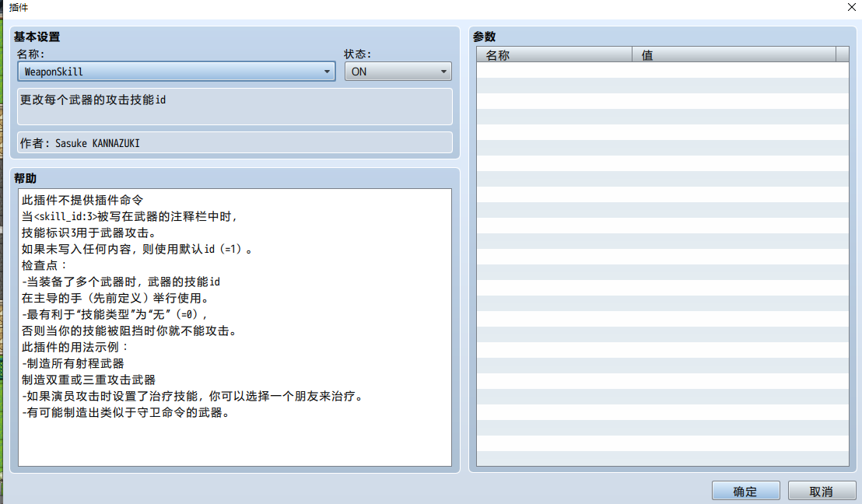Click help line 制造双重或三重攻击武器
This screenshot has width=862, height=504.
[89, 380]
